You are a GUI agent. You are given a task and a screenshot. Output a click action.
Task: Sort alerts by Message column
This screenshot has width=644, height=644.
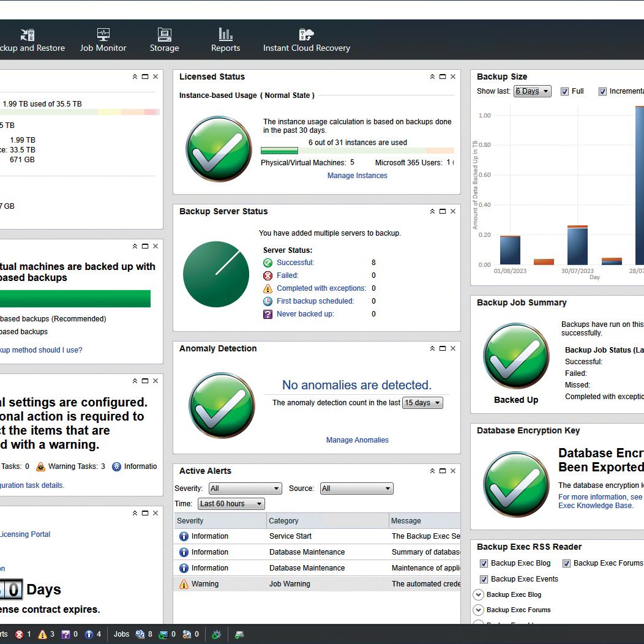pyautogui.click(x=424, y=521)
